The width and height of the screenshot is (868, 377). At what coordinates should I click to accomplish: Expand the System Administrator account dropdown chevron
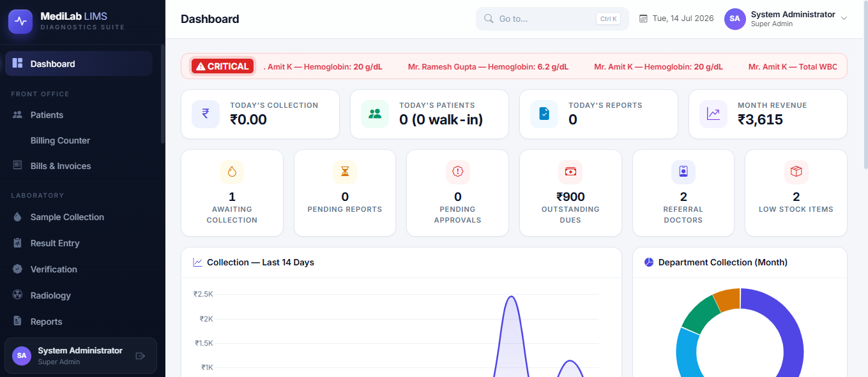coord(844,18)
